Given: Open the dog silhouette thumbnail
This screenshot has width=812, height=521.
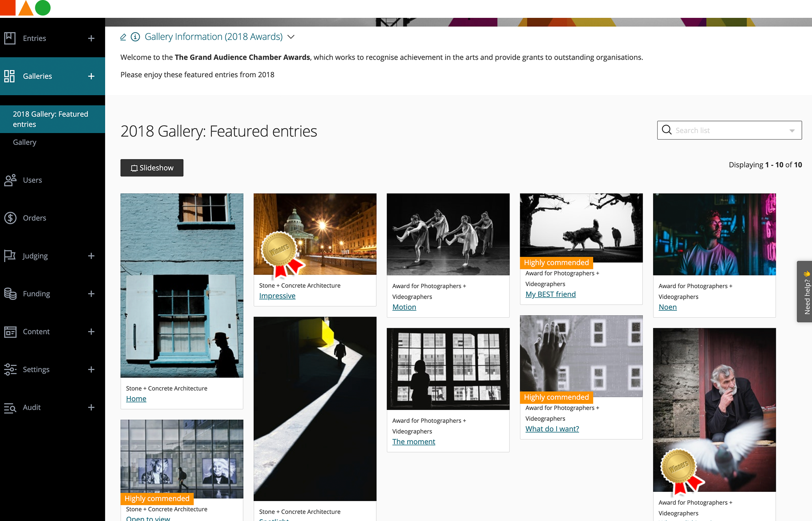Looking at the screenshot, I should (581, 228).
